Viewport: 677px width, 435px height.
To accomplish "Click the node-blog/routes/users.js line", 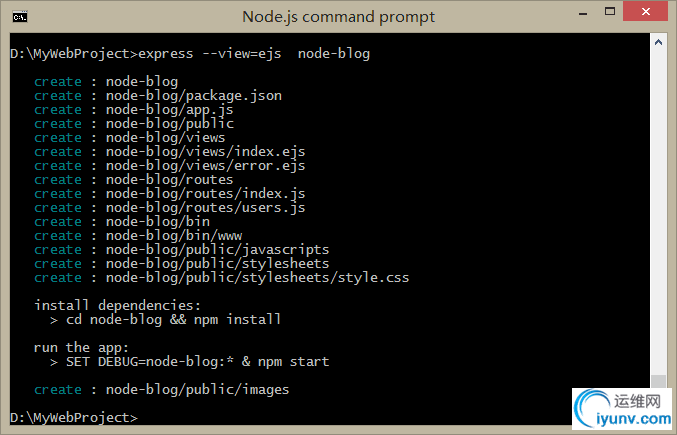I will tap(170, 208).
